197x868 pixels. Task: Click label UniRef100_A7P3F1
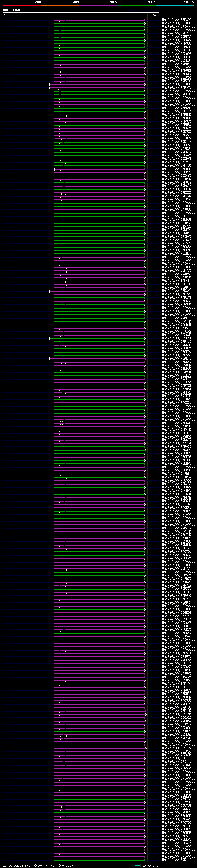177,88
